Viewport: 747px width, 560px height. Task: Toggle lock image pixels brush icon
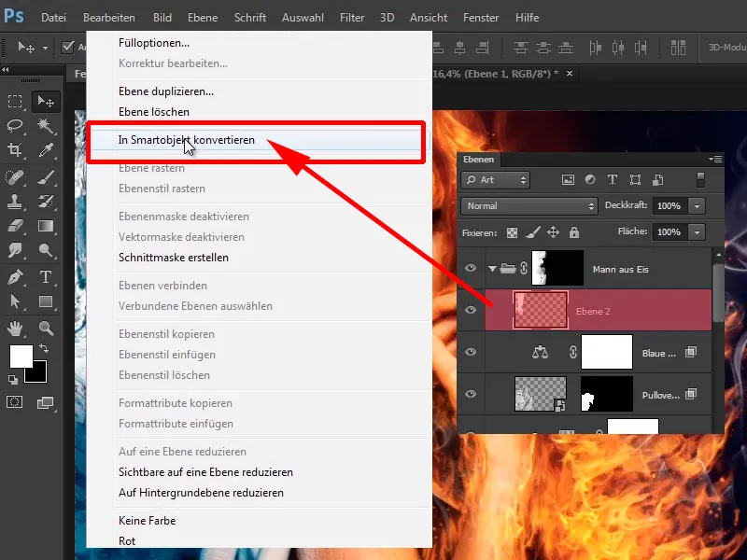click(532, 232)
